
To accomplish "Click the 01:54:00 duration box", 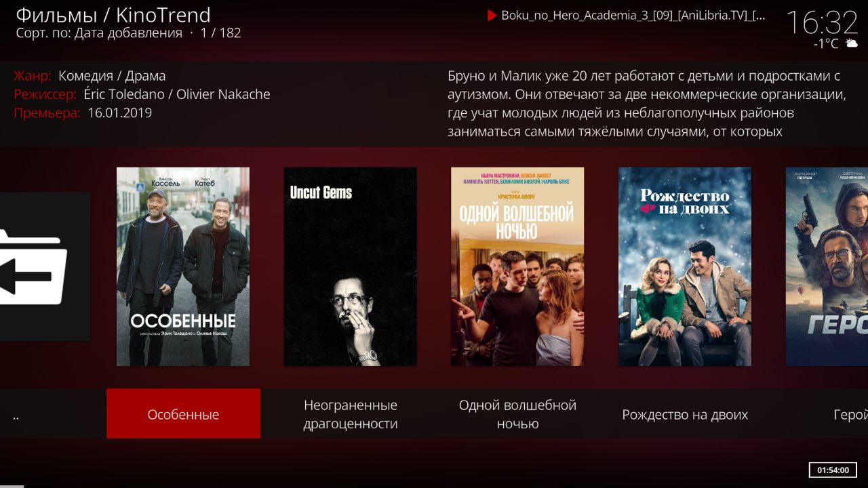I will [x=833, y=470].
